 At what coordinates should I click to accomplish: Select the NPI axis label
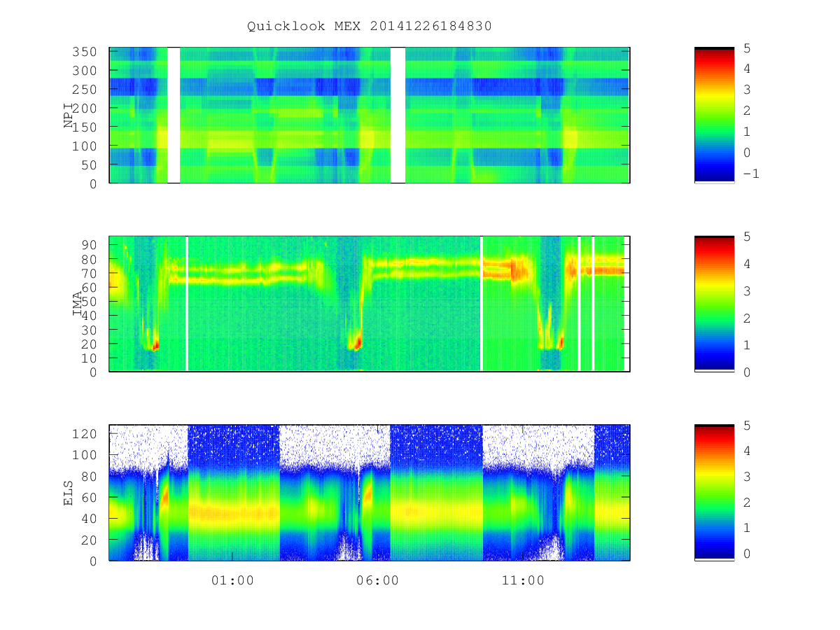69,115
